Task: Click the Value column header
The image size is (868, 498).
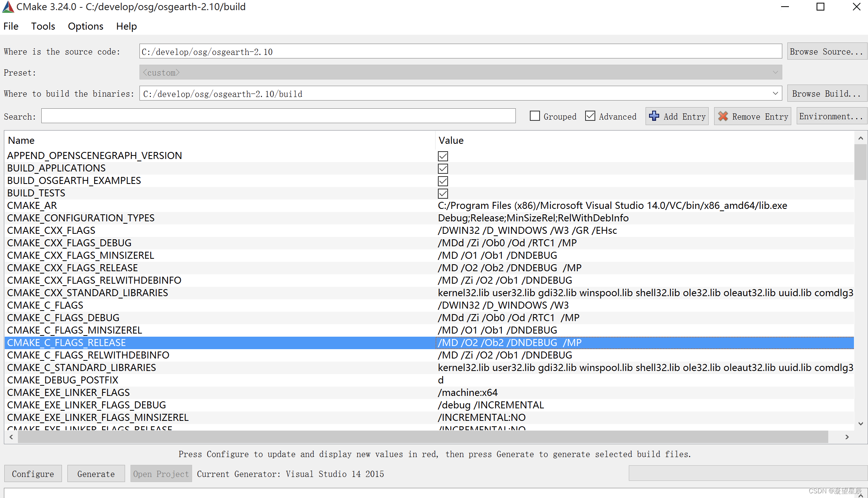Action: tap(644, 140)
